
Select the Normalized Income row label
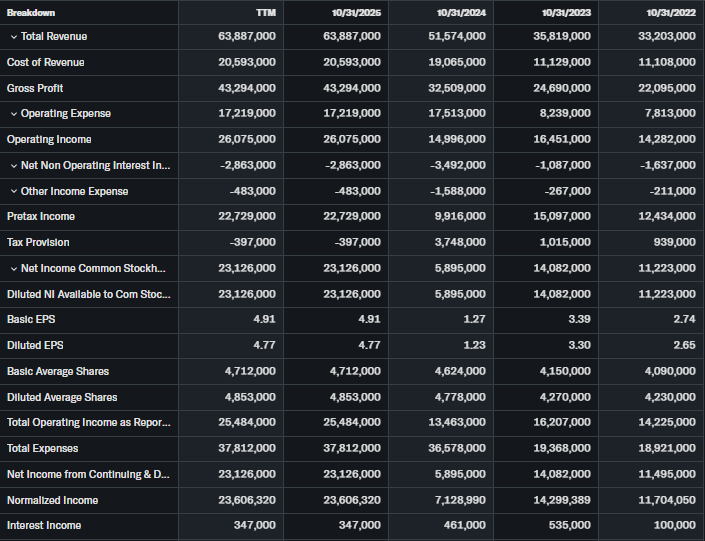pyautogui.click(x=52, y=500)
